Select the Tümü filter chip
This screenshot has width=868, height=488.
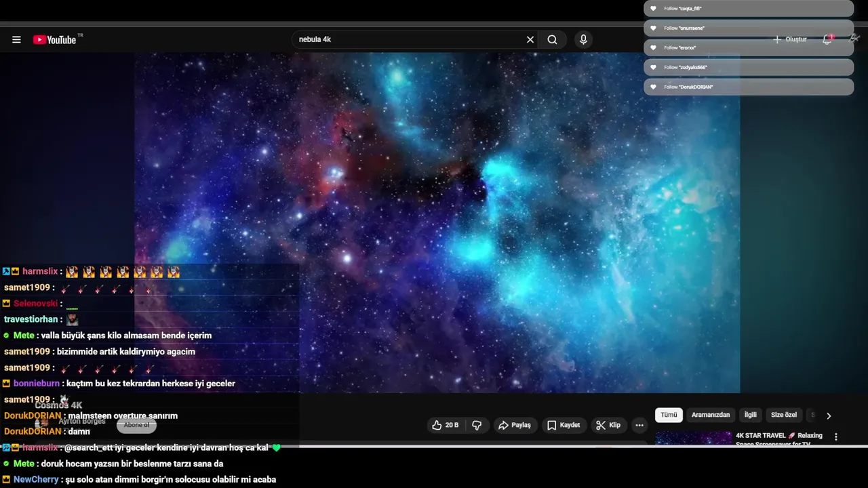[x=669, y=415]
